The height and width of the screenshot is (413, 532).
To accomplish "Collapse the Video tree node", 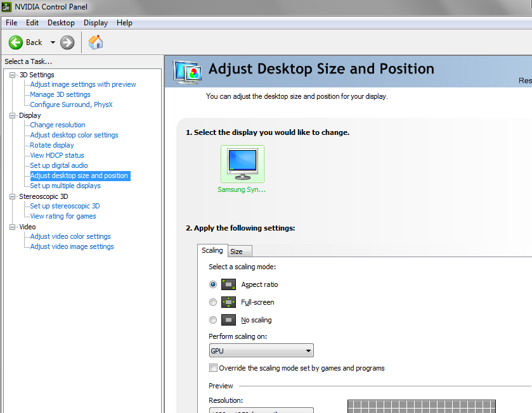I will (13, 227).
